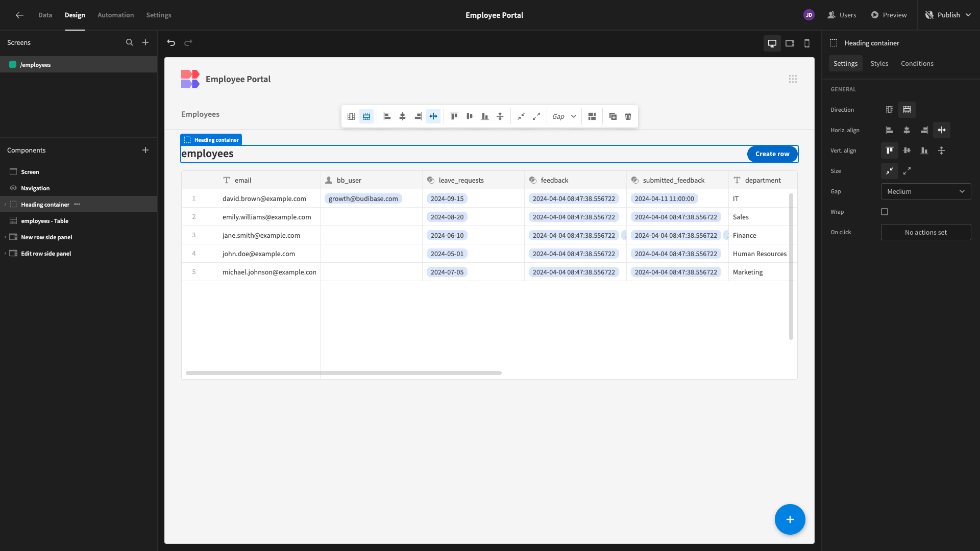Add a new component with plus icon
The image size is (980, 551).
145,150
